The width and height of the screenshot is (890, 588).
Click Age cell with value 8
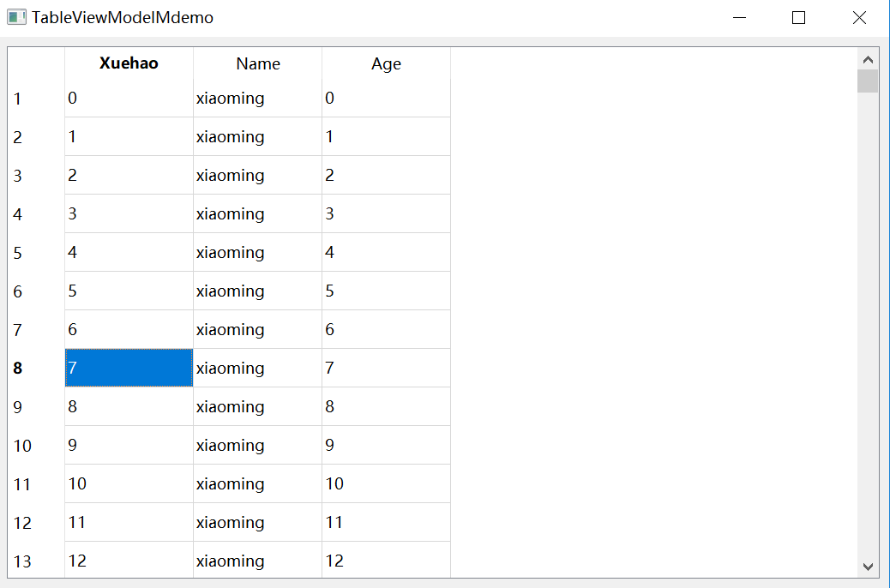[386, 407]
